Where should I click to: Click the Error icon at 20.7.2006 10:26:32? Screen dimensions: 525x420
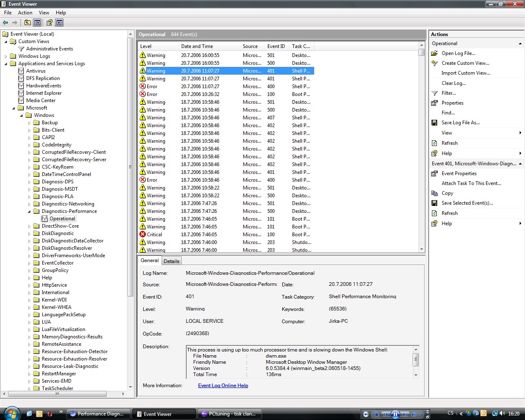pyautogui.click(x=143, y=94)
